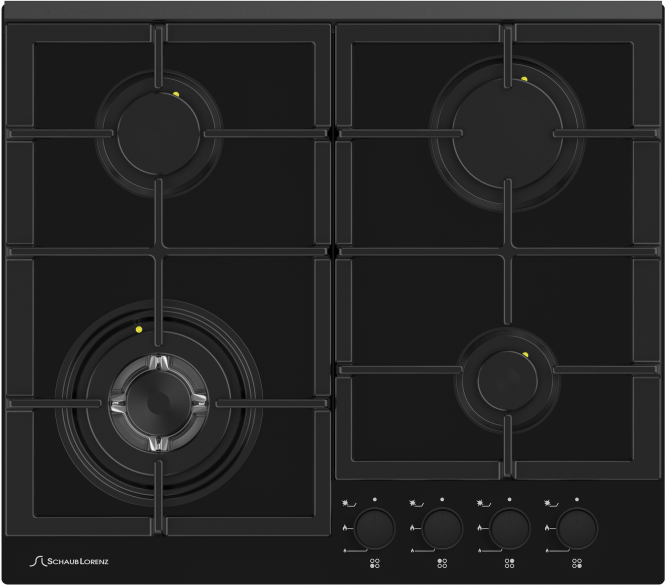Screen dimensions: 666x586
Task: Toggle the third control knob from the left
Action: coord(508,526)
